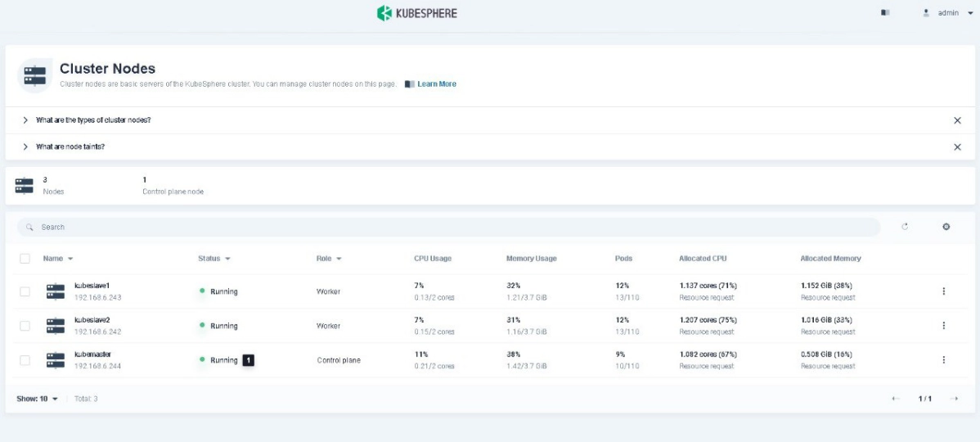Open the admin account dropdown arrow
This screenshot has height=442, width=980.
pos(970,13)
